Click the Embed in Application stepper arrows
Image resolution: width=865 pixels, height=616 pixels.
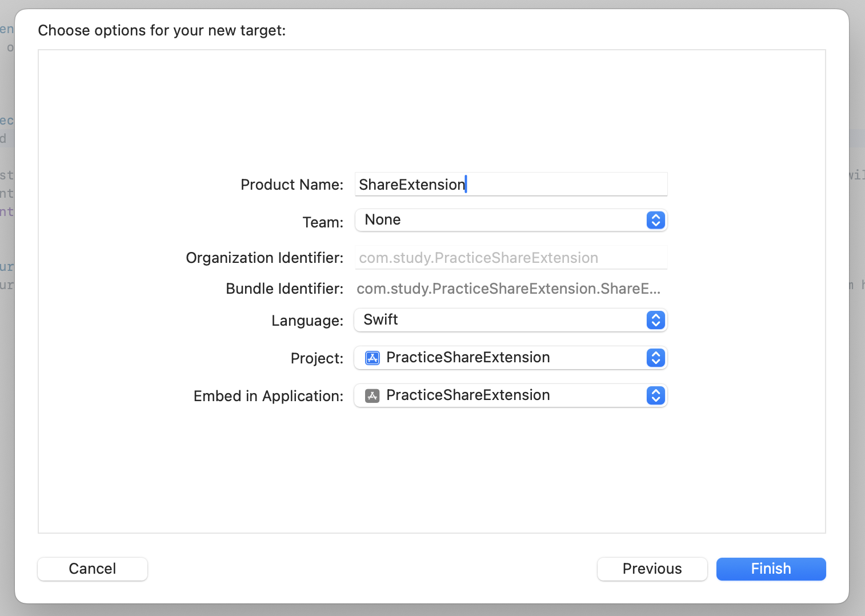click(655, 395)
